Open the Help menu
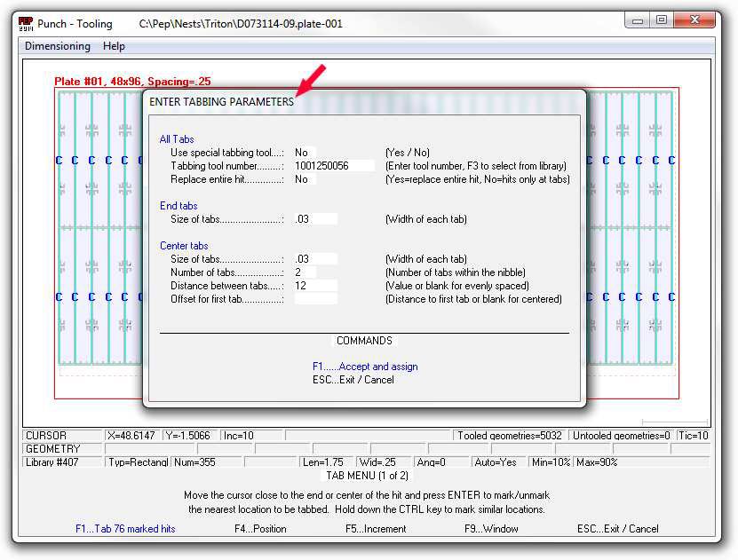This screenshot has width=738, height=560. [114, 46]
